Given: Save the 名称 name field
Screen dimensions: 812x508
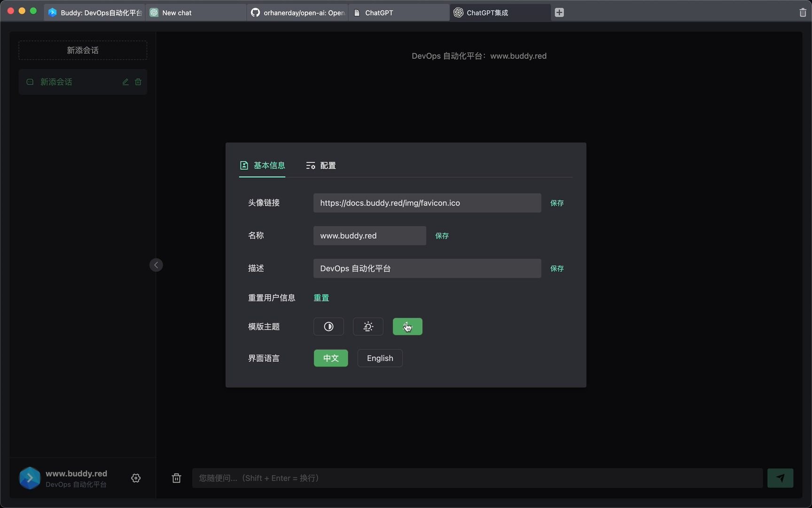Looking at the screenshot, I should coord(442,236).
